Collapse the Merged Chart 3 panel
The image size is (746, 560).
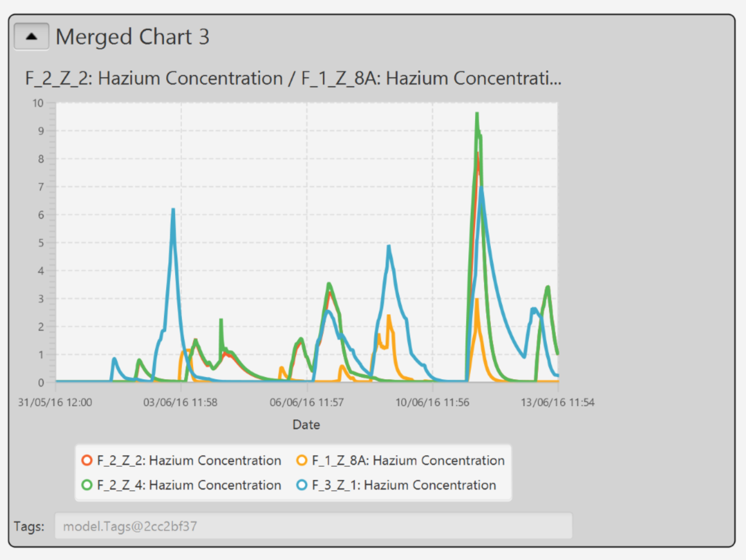31,37
